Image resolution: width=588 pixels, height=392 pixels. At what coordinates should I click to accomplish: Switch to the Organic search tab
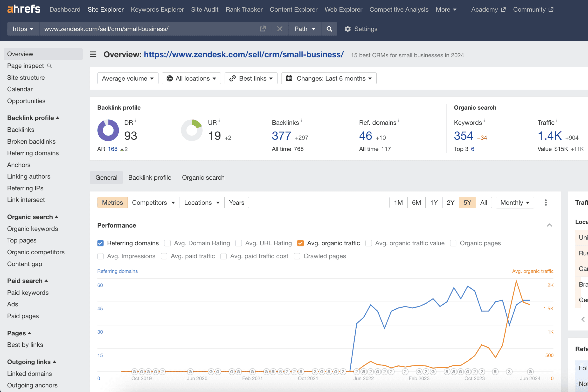click(x=203, y=177)
